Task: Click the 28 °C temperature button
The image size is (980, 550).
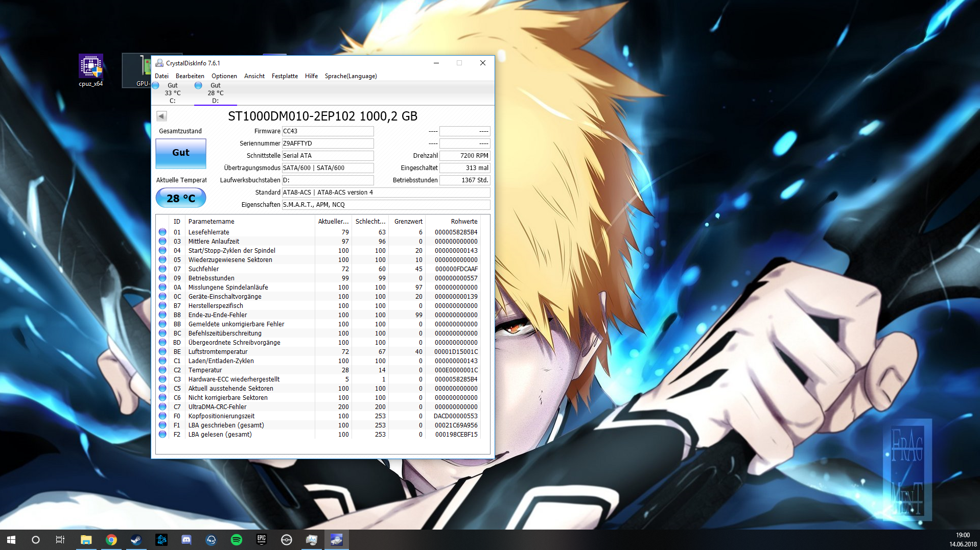Action: click(x=181, y=198)
